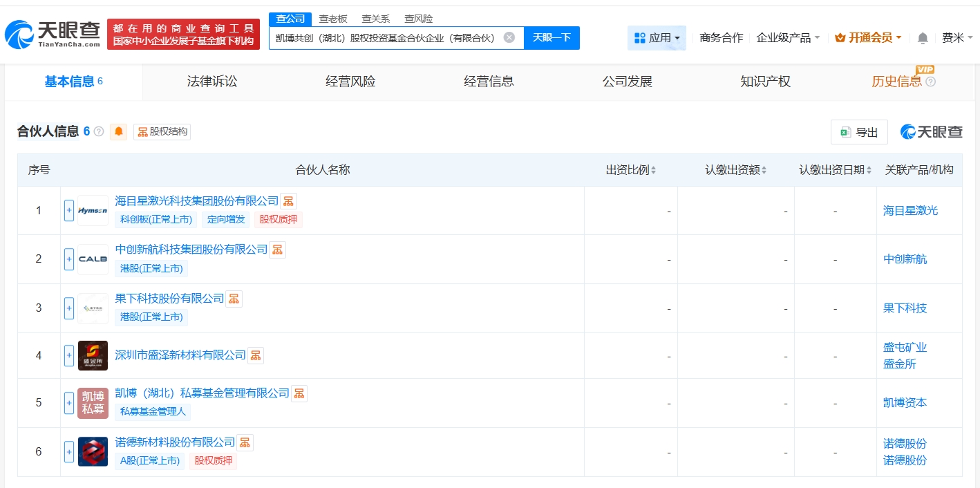Screen dimensions: 980x488
Task: Open 海目星激光科技集团股份有限公司 link
Action: tap(197, 201)
